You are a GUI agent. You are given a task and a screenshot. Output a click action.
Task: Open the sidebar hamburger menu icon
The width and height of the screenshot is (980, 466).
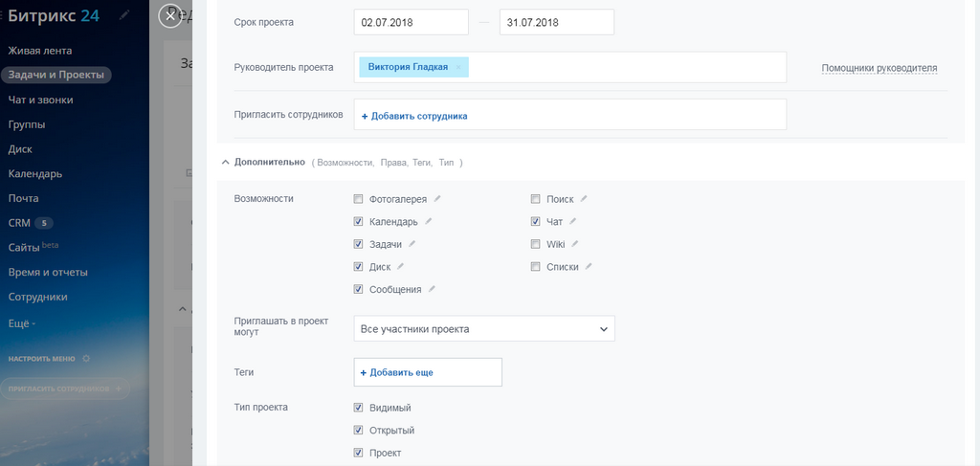(1, 15)
